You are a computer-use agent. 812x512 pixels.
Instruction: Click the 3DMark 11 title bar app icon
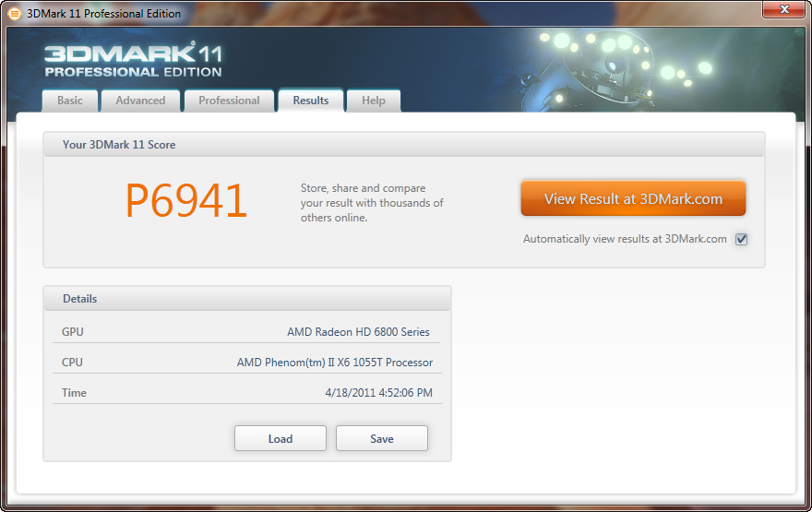tap(15, 14)
